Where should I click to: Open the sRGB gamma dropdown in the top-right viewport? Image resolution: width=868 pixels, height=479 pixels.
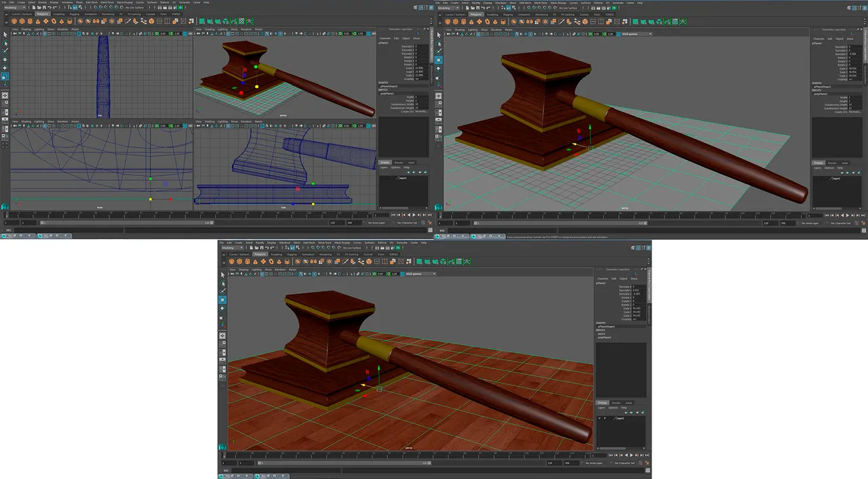635,34
